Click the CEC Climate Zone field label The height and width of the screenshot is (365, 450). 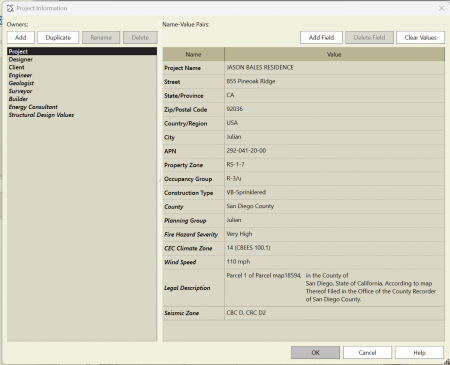188,249
